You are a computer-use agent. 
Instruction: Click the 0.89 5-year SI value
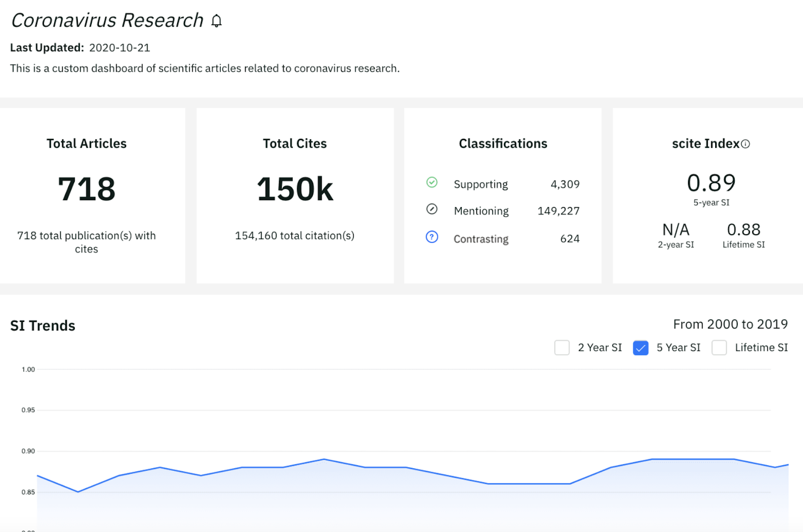pos(711,183)
